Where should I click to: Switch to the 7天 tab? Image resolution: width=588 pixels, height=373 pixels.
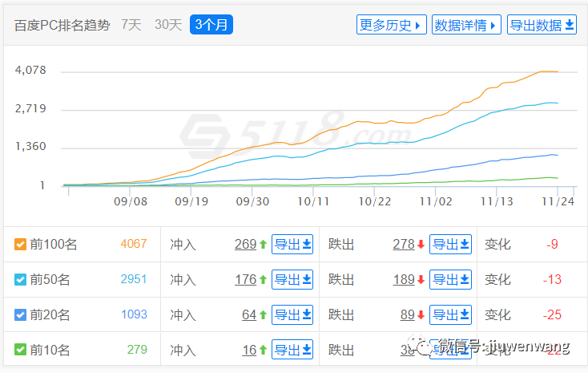131,25
